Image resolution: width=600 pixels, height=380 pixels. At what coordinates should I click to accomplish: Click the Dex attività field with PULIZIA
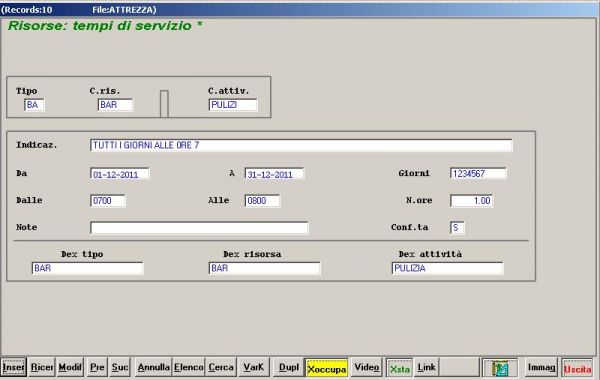[x=447, y=268]
